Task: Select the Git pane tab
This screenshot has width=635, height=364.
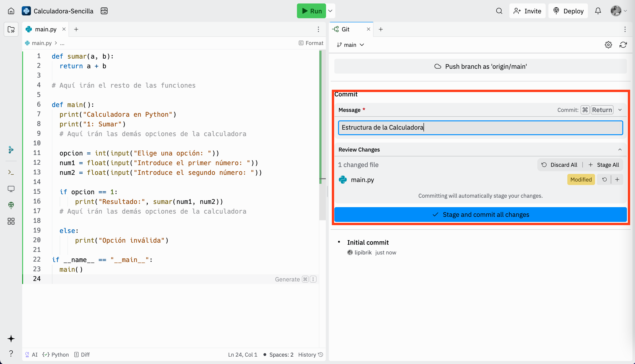Action: click(345, 29)
